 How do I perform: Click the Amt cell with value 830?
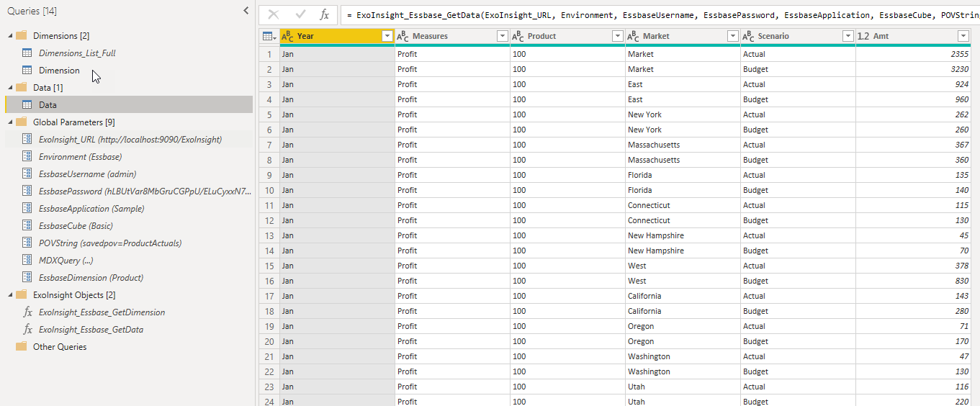pyautogui.click(x=913, y=281)
